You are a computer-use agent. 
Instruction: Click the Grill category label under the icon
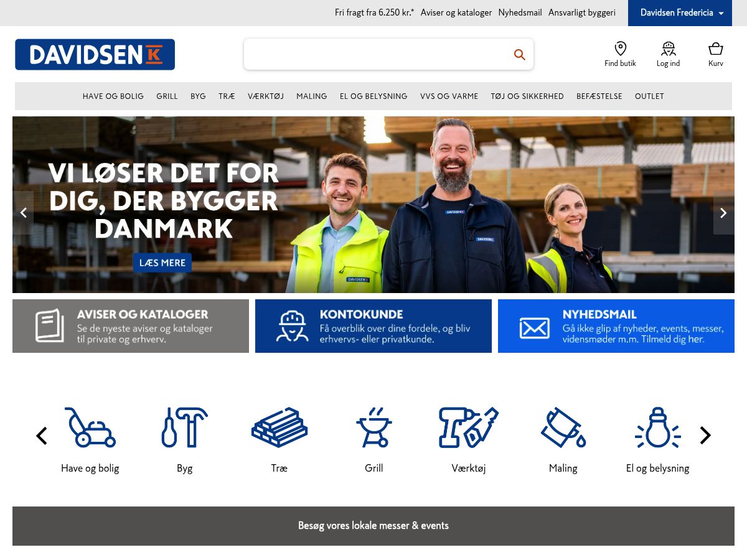374,468
